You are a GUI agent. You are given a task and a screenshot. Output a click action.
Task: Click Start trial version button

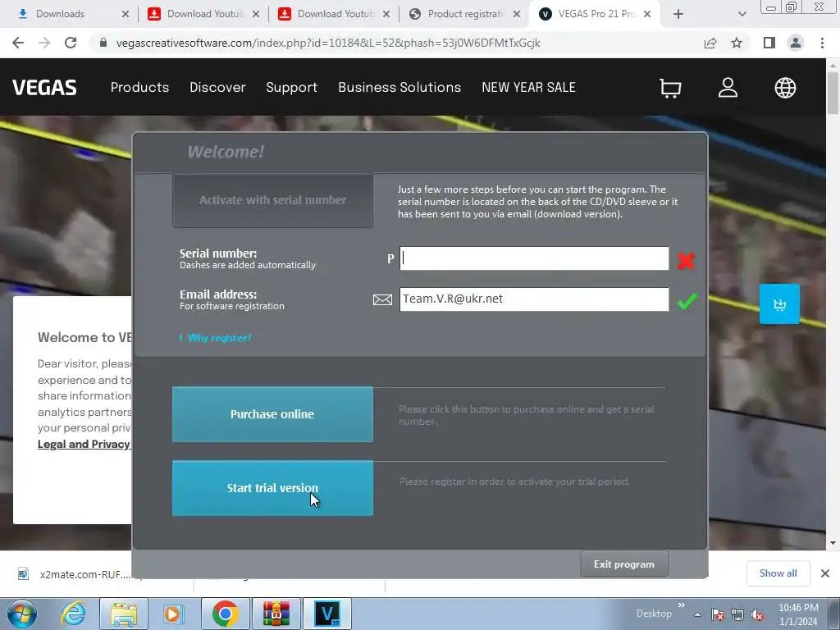pos(272,488)
